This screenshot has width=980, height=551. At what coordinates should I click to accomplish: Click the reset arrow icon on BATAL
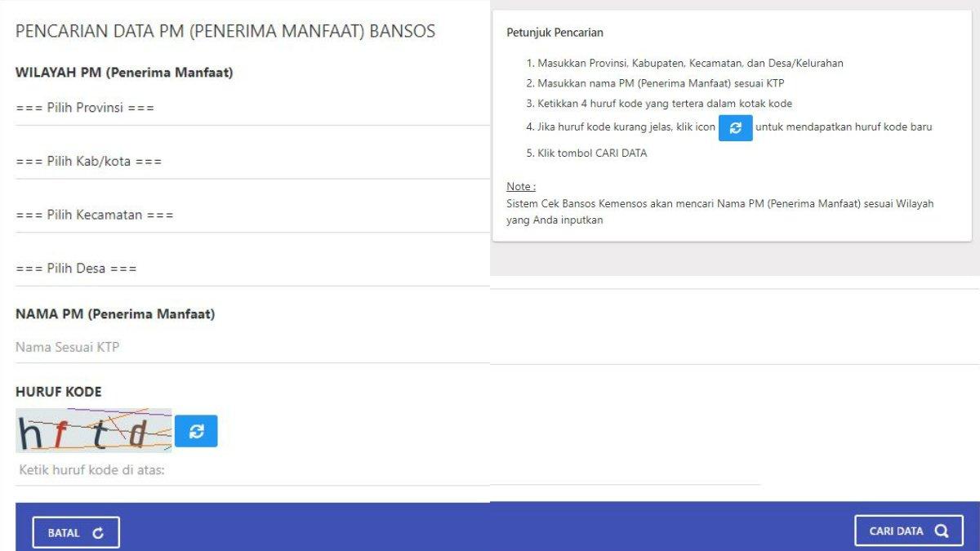pyautogui.click(x=98, y=533)
